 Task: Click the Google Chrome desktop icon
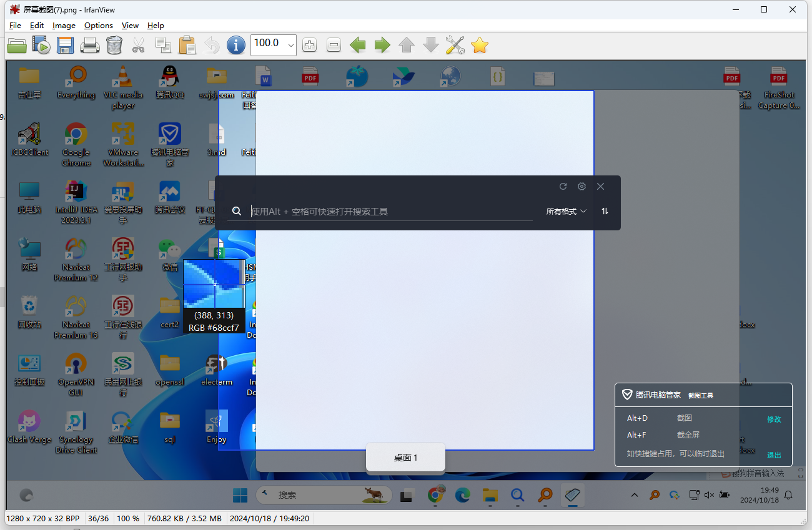click(76, 144)
